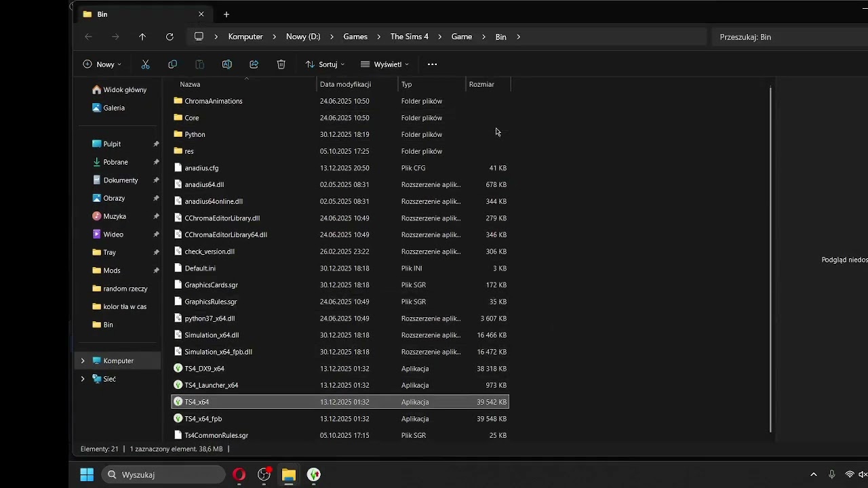This screenshot has height=488, width=868.
Task: Click chevron between Komputer and Nowy (D:)
Action: coord(275,37)
